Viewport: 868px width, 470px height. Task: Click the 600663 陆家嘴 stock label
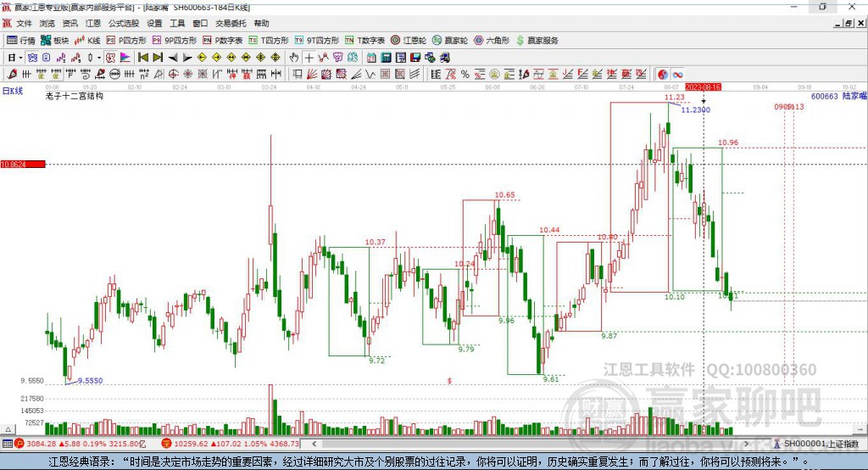pyautogui.click(x=838, y=96)
